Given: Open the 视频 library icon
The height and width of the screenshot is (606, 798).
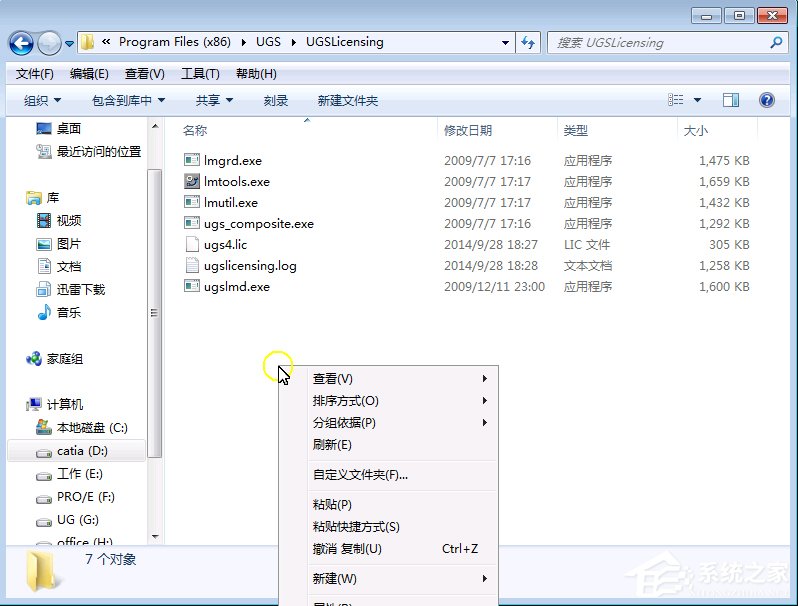Looking at the screenshot, I should (44, 220).
